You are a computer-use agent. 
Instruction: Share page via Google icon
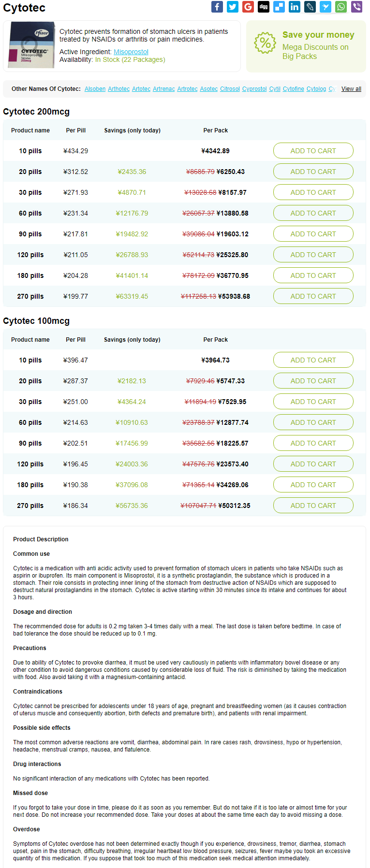pyautogui.click(x=248, y=7)
